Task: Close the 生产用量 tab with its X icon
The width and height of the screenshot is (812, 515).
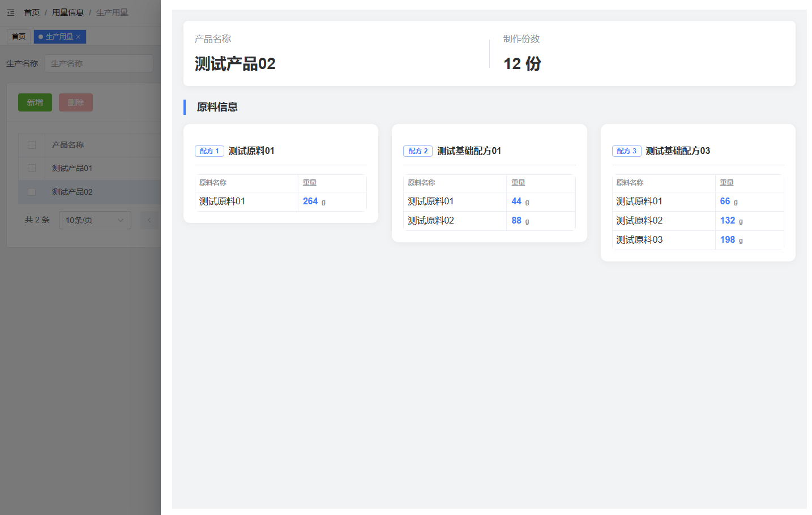Action: [78, 37]
